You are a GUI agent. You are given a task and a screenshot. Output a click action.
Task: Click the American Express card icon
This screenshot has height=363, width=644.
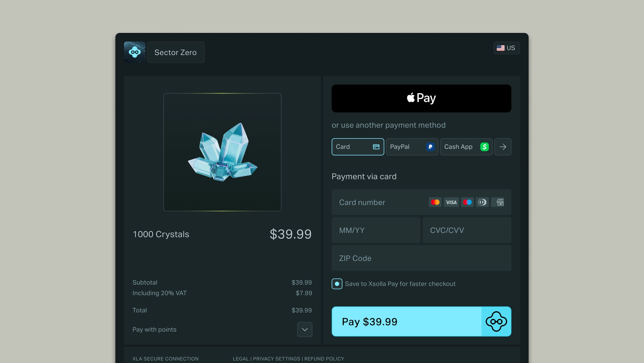tap(498, 202)
